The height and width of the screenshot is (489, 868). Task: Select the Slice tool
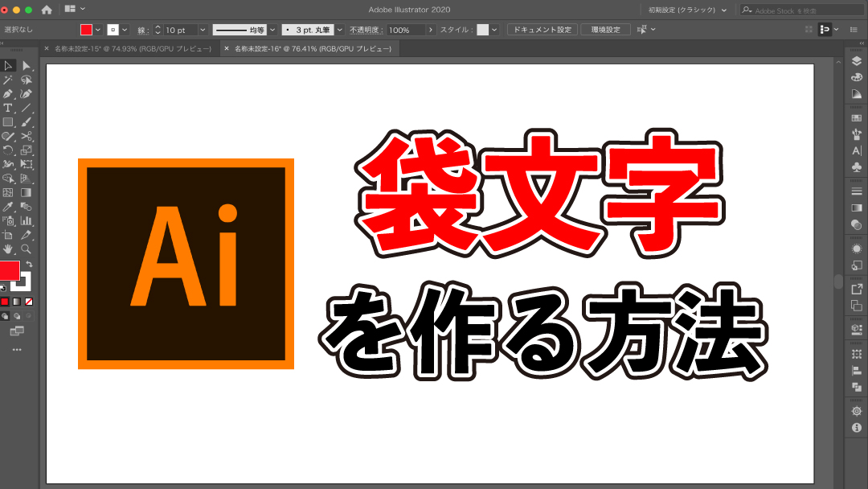(x=26, y=235)
